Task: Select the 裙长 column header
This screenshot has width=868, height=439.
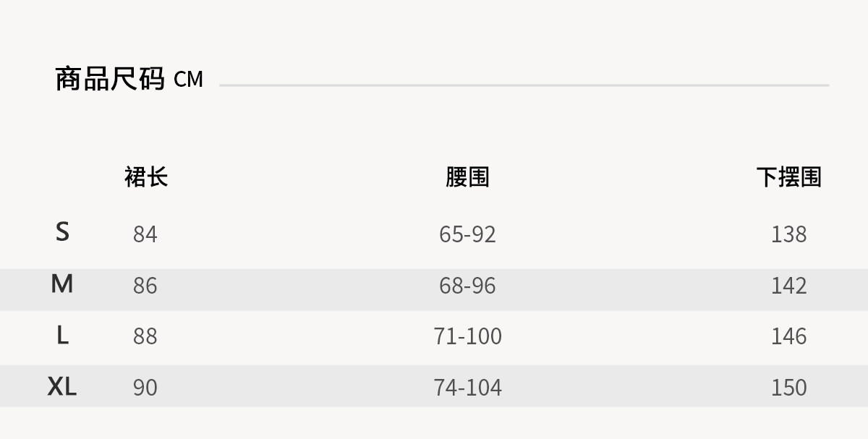Action: tap(146, 176)
